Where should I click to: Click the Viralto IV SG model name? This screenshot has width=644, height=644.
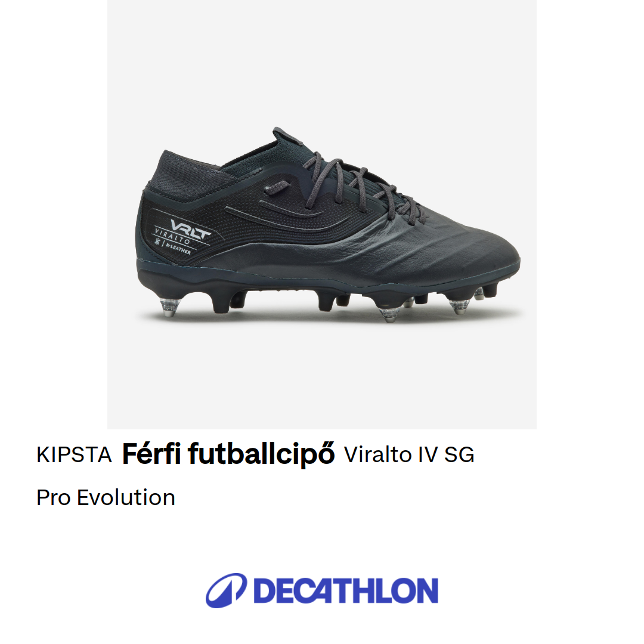(409, 454)
